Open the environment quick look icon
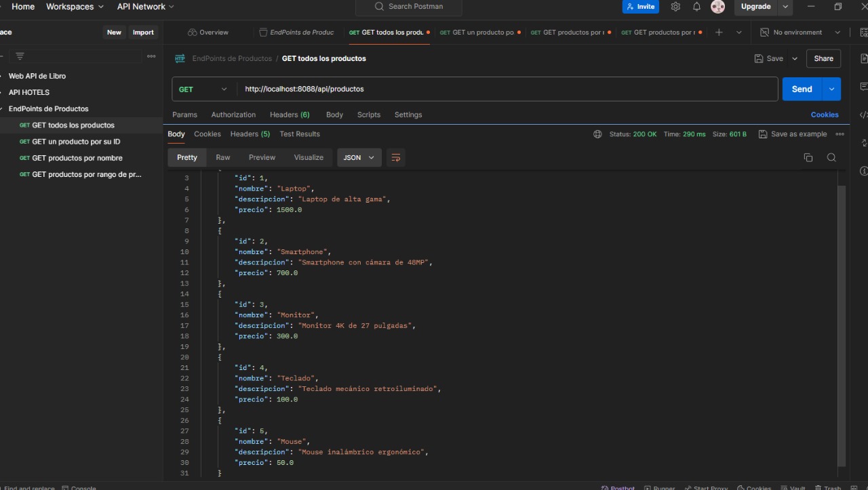Viewport: 868px width, 490px height. 863,33
